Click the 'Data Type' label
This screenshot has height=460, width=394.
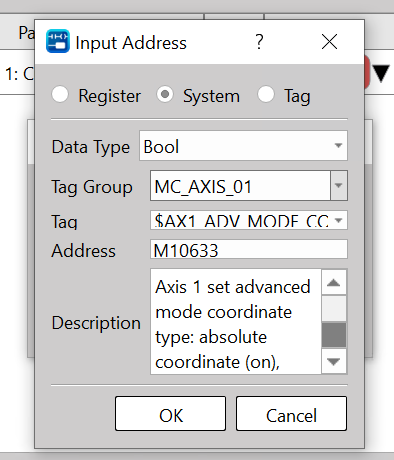point(91,148)
